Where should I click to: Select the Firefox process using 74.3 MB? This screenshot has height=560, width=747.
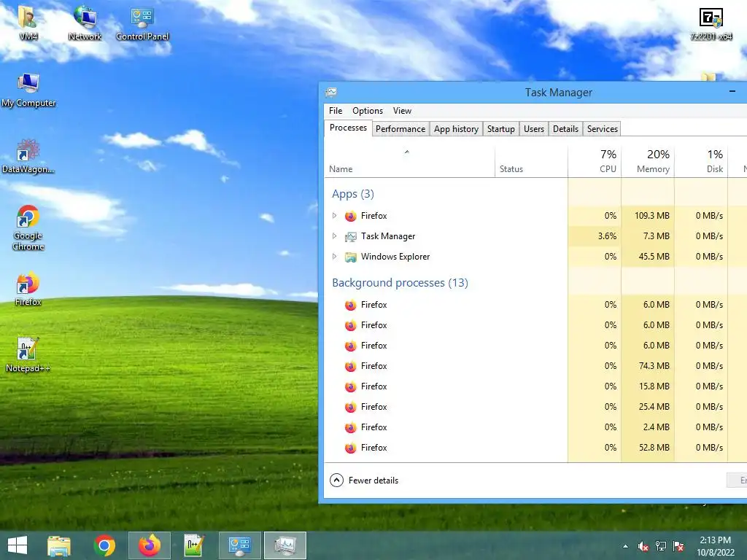(x=535, y=366)
